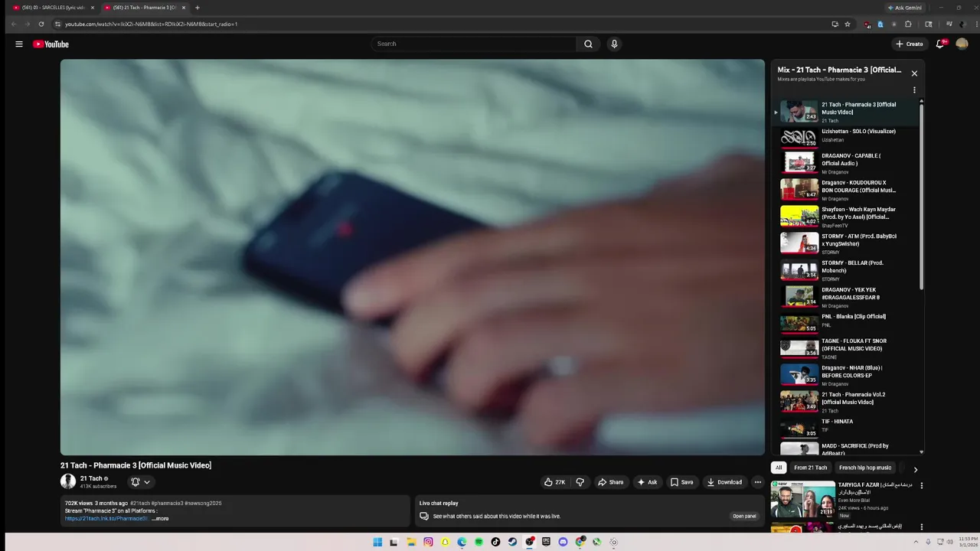Play 21 Tach - Pharmacie Vol.2
This screenshot has width=980, height=551.
pyautogui.click(x=846, y=402)
